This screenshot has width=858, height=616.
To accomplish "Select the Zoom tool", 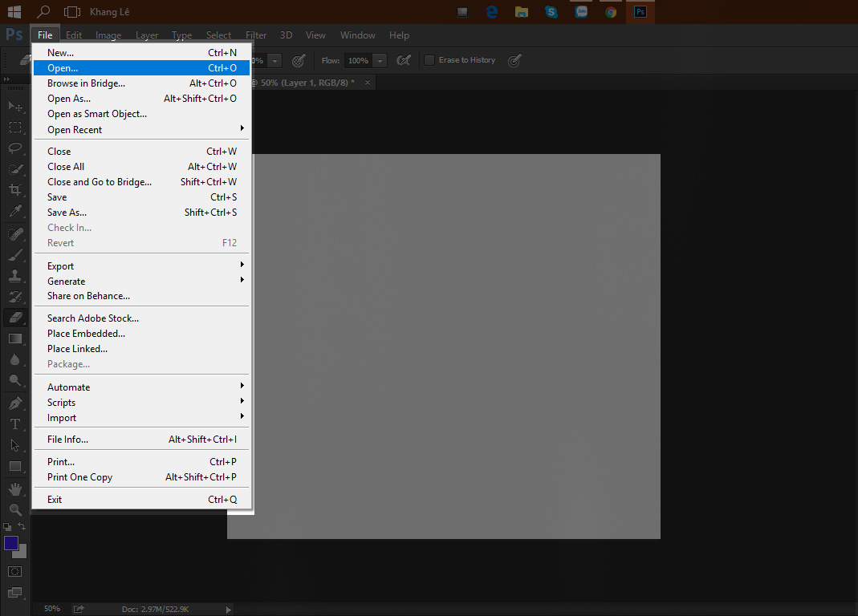I will (14, 509).
